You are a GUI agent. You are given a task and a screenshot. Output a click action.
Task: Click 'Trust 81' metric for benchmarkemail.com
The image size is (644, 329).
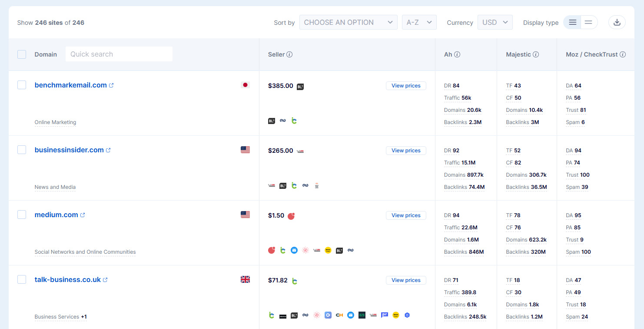576,110
